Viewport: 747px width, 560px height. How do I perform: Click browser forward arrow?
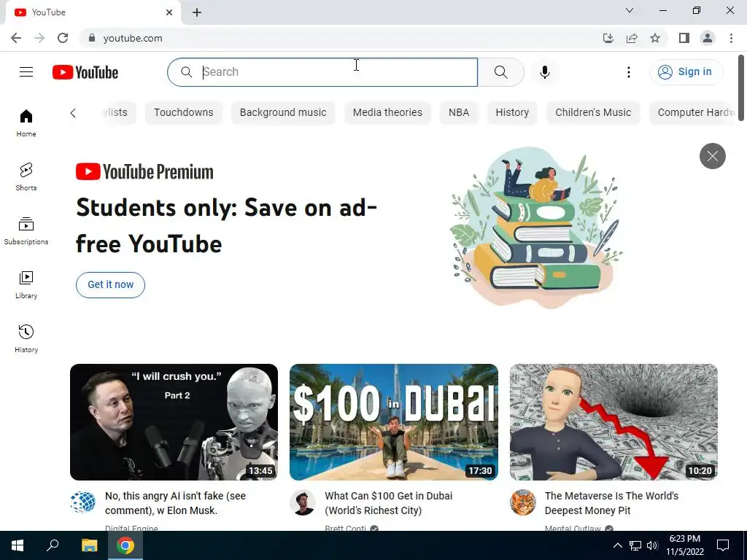39,38
